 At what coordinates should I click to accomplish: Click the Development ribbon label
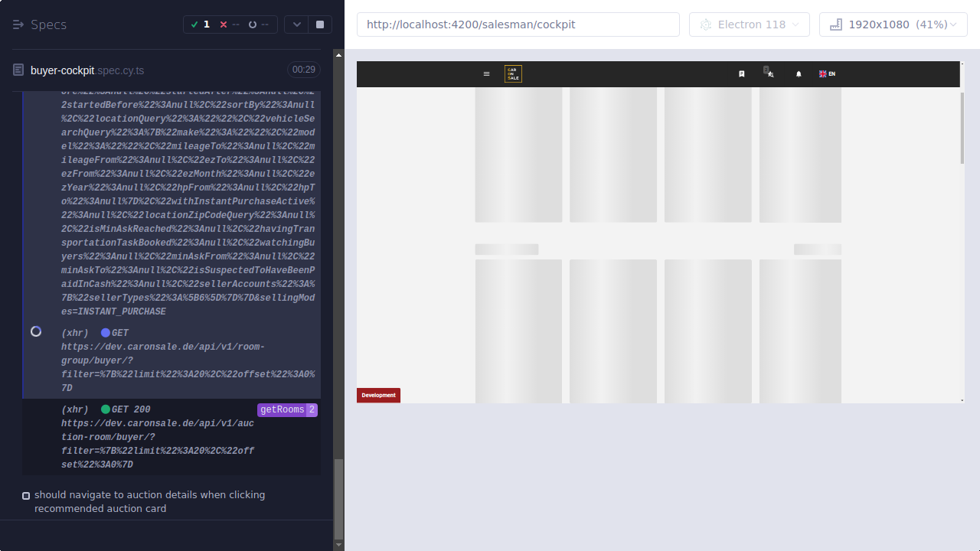pyautogui.click(x=378, y=395)
